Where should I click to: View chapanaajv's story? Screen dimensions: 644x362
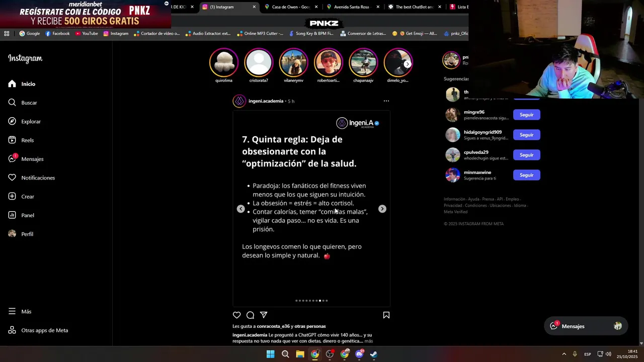(363, 65)
